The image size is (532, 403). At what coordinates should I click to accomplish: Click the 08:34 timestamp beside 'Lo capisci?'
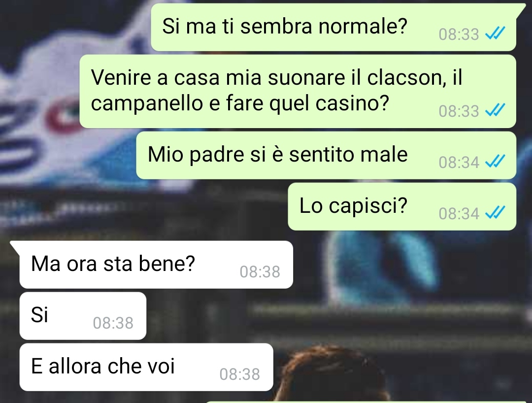459,213
